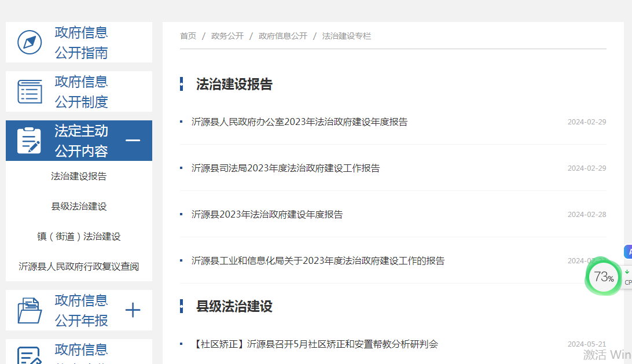Click the document icon in bottom sidebar card
Viewport: 632px width, 364px height.
pyautogui.click(x=30, y=355)
